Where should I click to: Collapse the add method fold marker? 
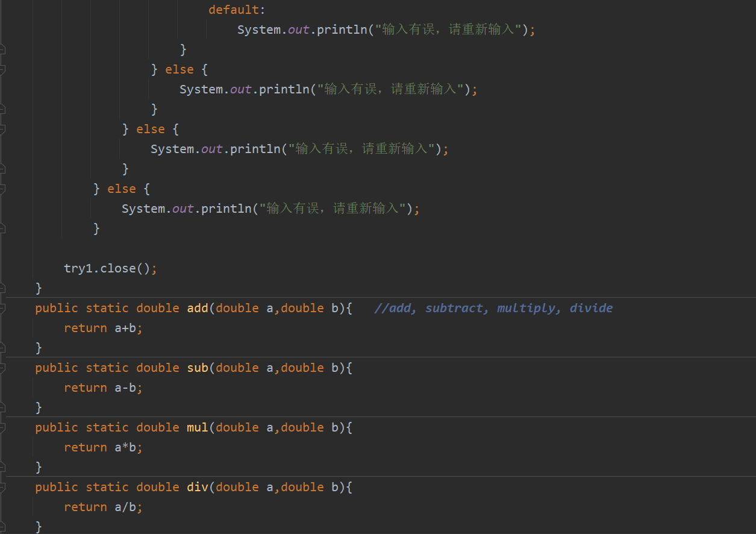click(x=2, y=308)
